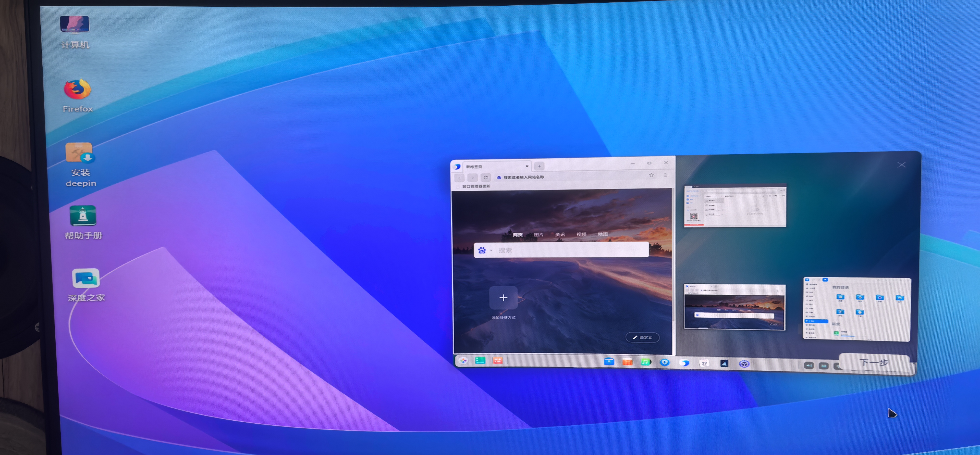The image size is (980, 455).
Task: Select the browser window thumbnail preview
Action: click(x=735, y=307)
